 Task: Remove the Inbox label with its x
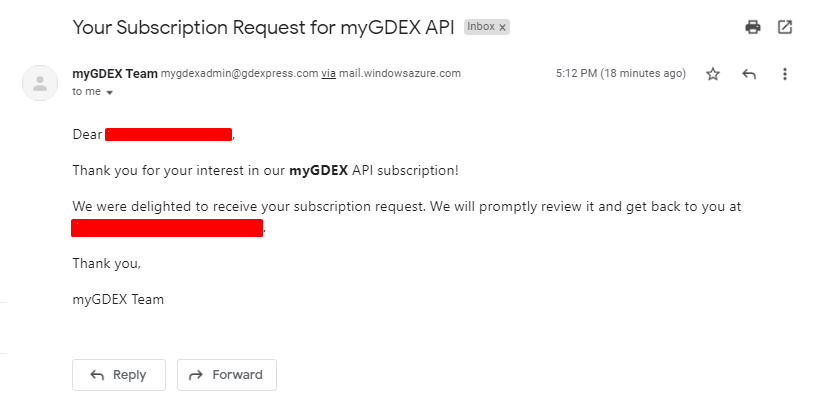pos(502,28)
